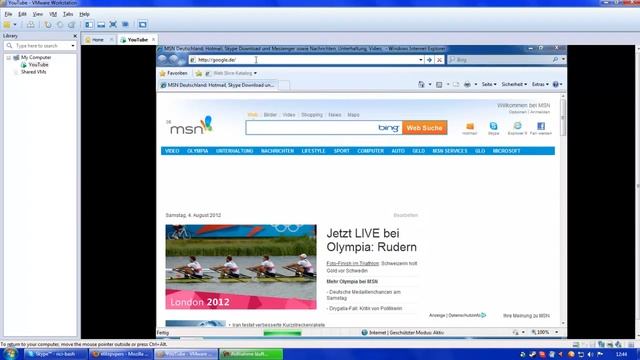
Task: Click the red stop loading button
Action: (x=439, y=60)
